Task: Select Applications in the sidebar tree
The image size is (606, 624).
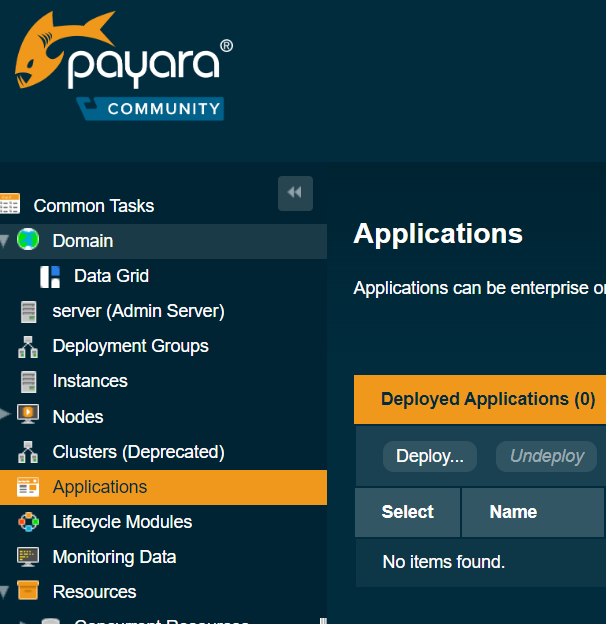Action: click(100, 487)
